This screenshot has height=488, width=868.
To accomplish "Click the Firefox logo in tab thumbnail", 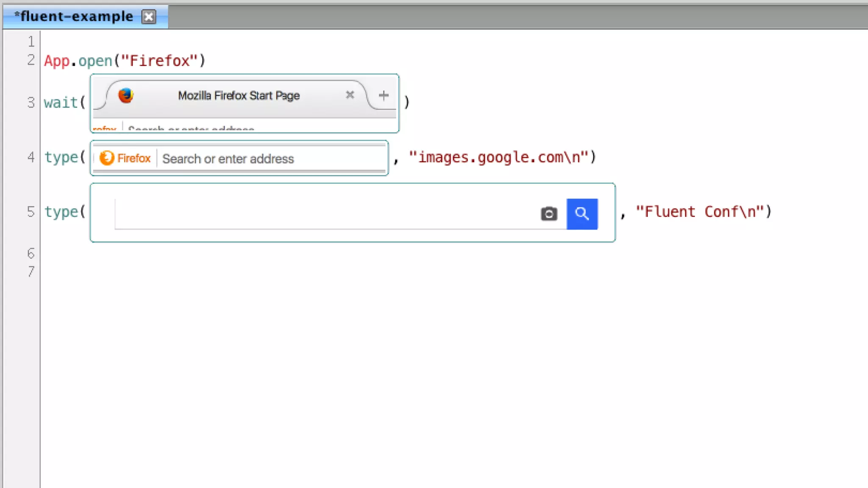I will pyautogui.click(x=126, y=95).
